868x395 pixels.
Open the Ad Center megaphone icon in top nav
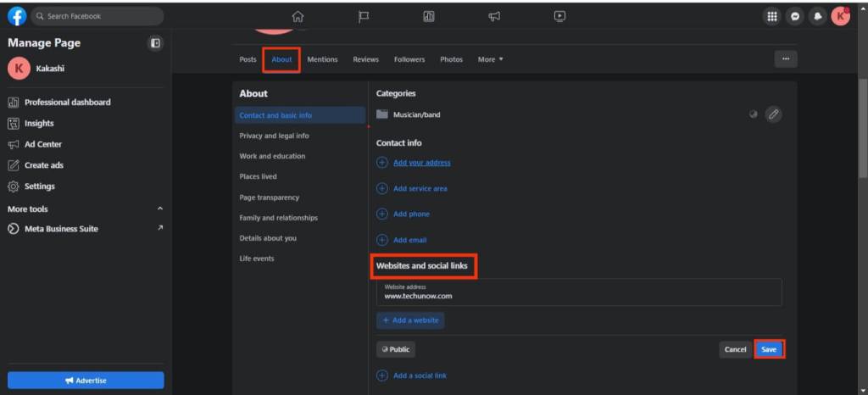(x=494, y=17)
